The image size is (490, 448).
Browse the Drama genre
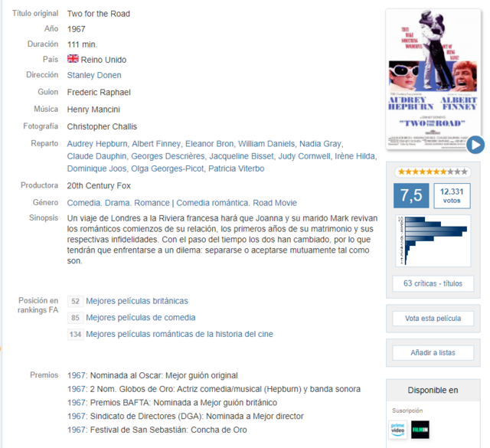click(x=116, y=203)
